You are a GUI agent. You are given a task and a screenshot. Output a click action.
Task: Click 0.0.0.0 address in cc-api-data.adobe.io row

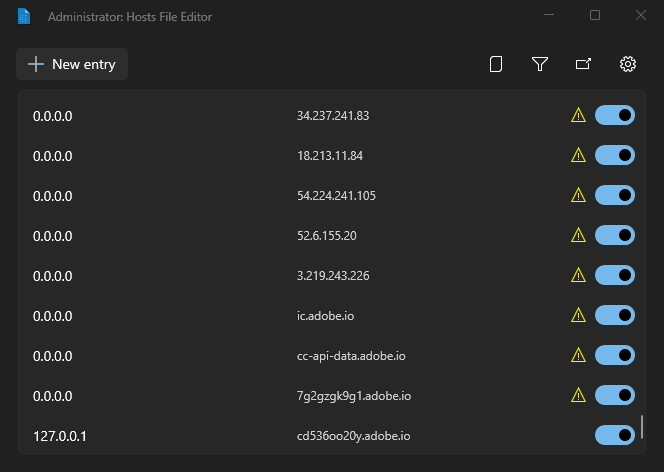[53, 356]
